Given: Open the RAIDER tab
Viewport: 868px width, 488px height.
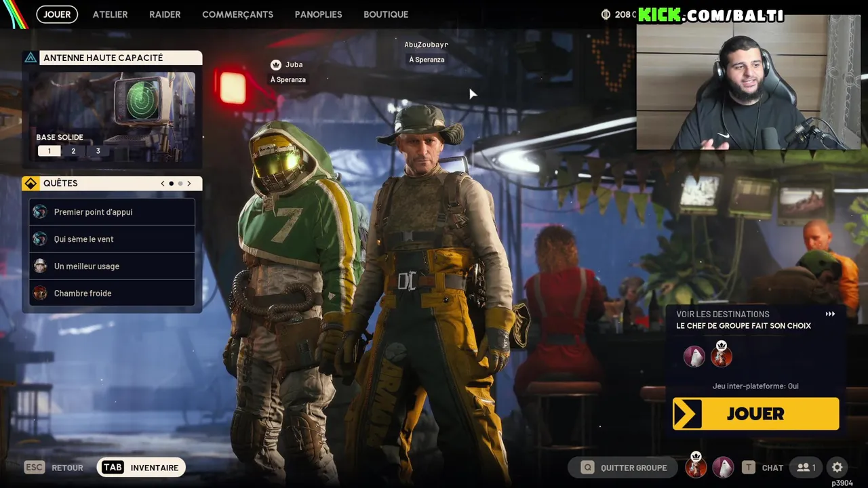Looking at the screenshot, I should 165,14.
